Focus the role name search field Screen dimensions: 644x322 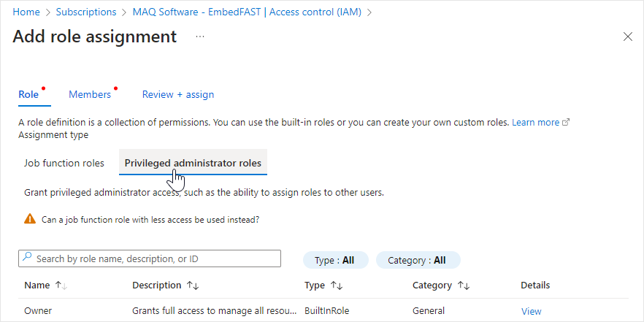[150, 258]
